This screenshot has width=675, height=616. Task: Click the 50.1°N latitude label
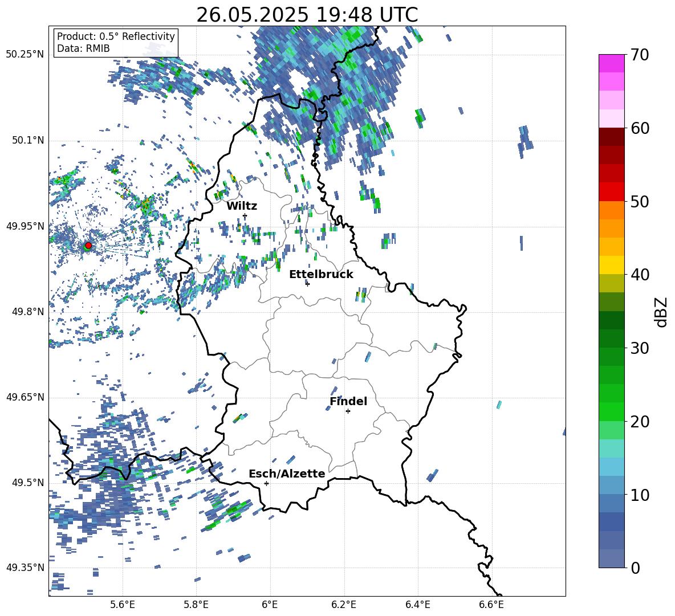point(27,140)
